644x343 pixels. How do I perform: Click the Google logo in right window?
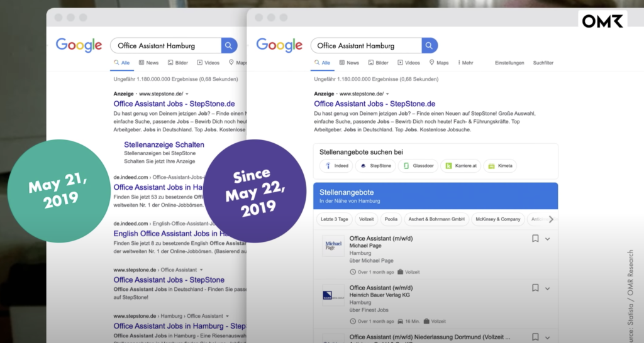point(279,45)
